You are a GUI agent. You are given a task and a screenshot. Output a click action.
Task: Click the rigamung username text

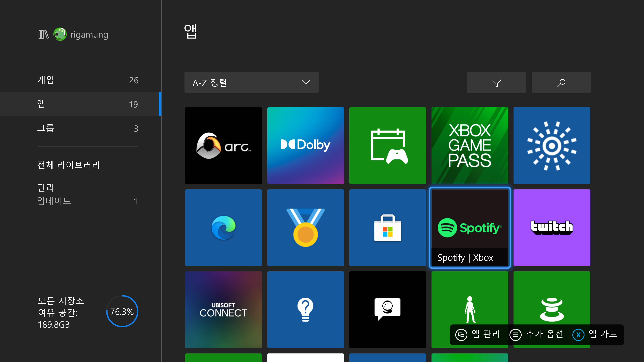pyautogui.click(x=89, y=35)
